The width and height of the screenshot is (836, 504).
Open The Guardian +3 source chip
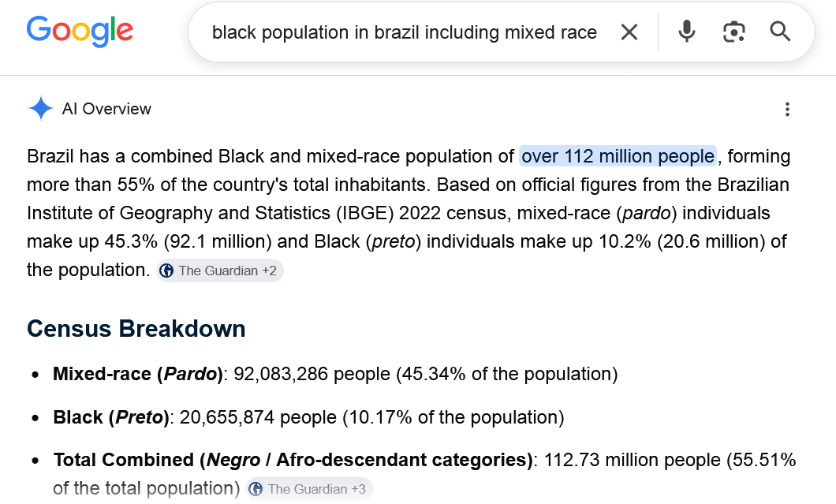(x=309, y=489)
